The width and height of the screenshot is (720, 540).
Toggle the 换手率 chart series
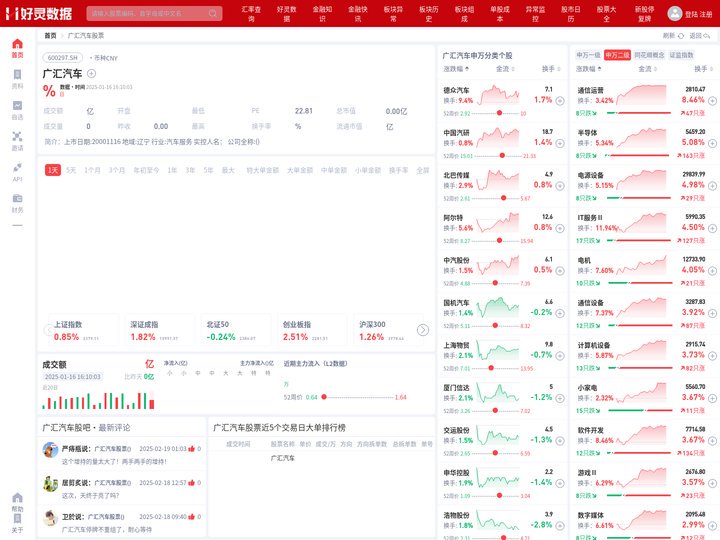399,170
